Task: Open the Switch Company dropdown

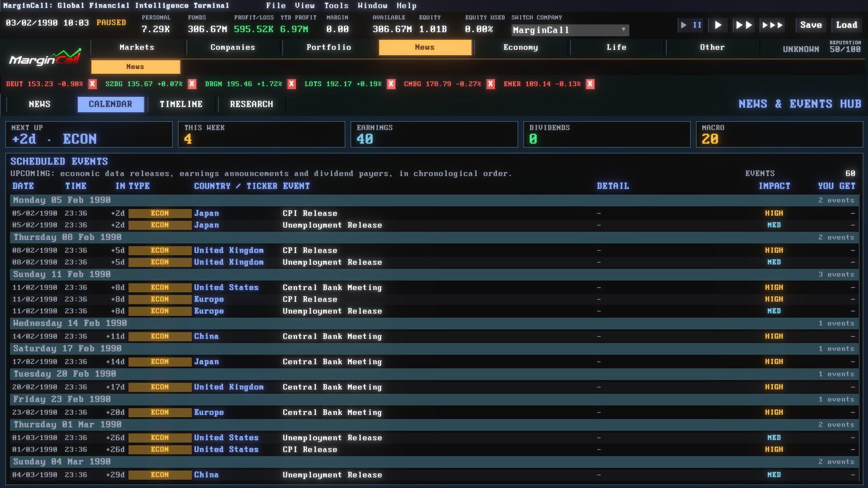Action: [x=570, y=30]
